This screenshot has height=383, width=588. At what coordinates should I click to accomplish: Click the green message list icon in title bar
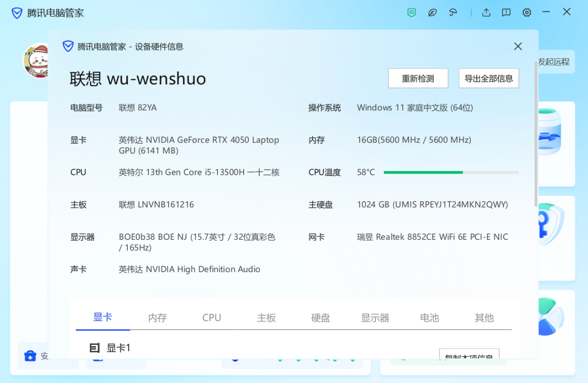tap(412, 13)
